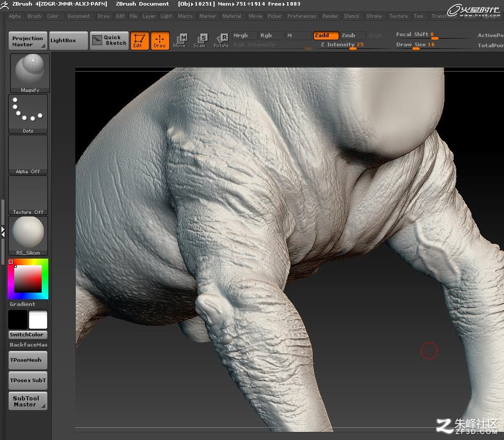Click the TPose>SubT button

(28, 381)
